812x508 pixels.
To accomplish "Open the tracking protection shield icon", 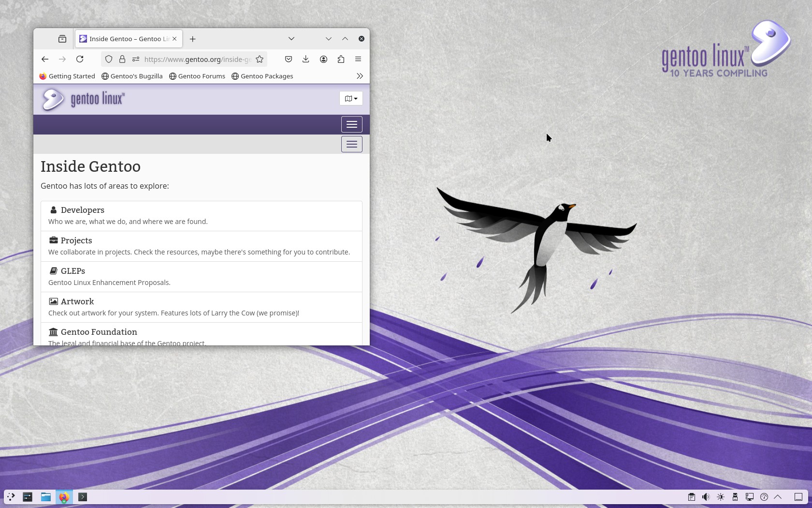I will click(109, 59).
